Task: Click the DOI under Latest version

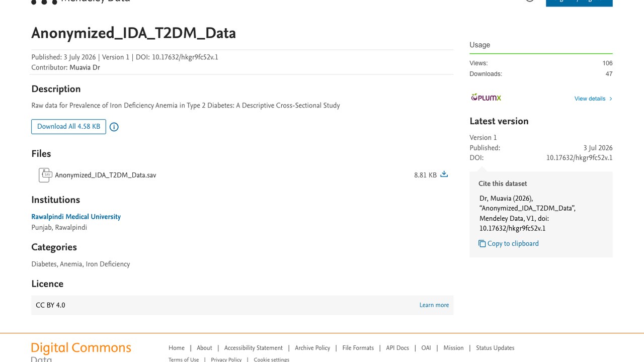Action: pyautogui.click(x=579, y=158)
